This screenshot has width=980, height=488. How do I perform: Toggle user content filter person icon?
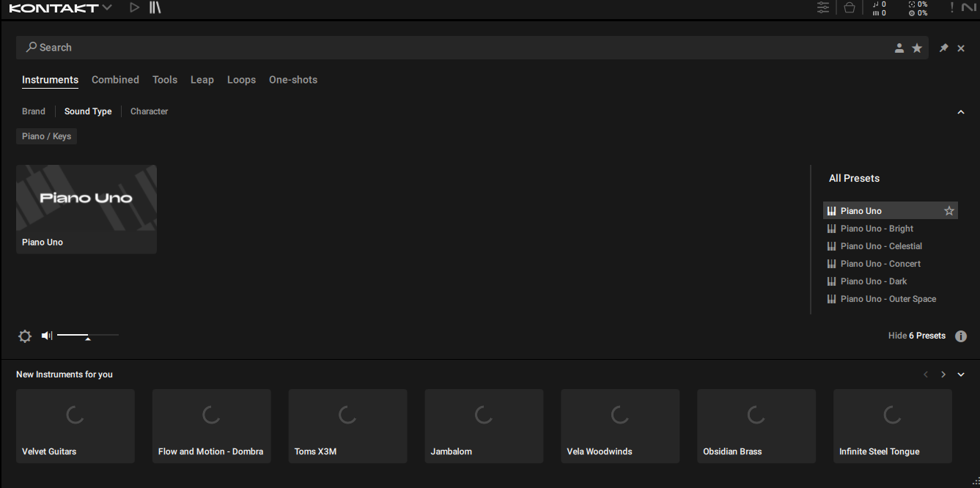point(899,48)
